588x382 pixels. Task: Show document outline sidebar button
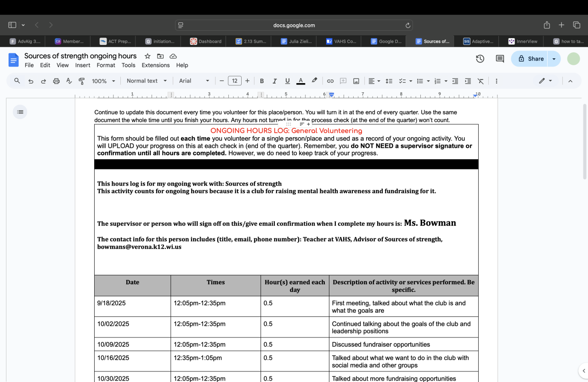(x=20, y=112)
